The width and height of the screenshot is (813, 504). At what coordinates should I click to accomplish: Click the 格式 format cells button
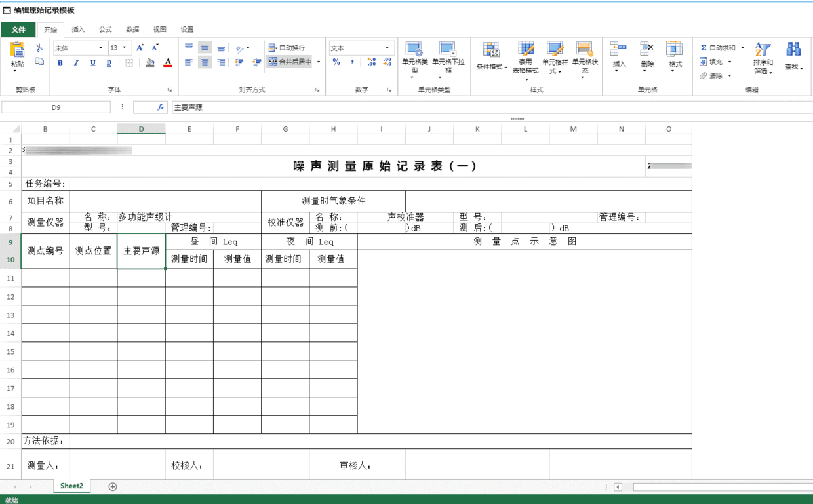(x=675, y=57)
